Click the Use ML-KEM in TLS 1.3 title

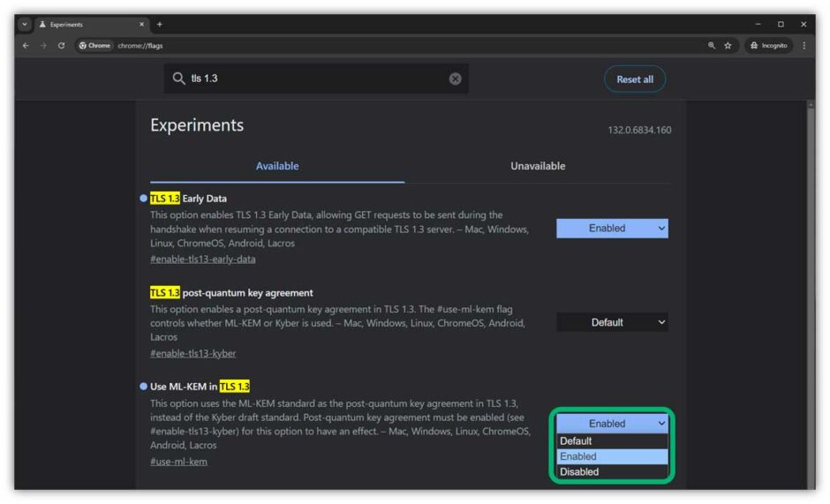(x=200, y=387)
